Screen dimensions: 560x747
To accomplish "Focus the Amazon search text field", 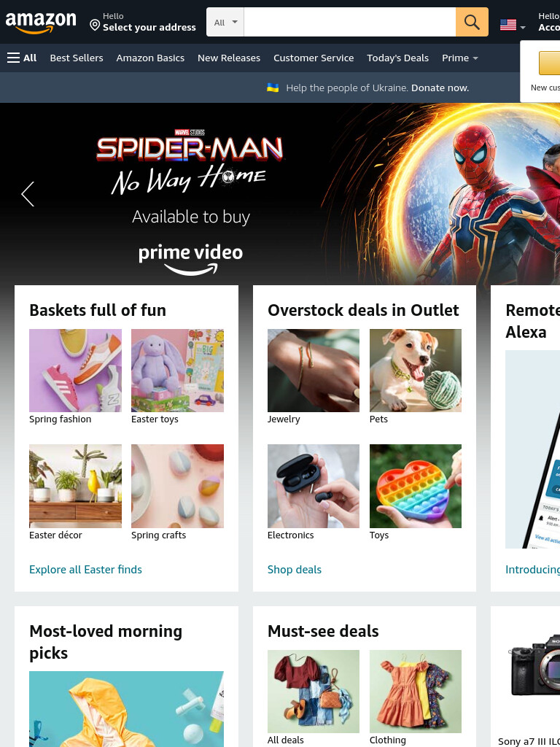I will pos(349,22).
